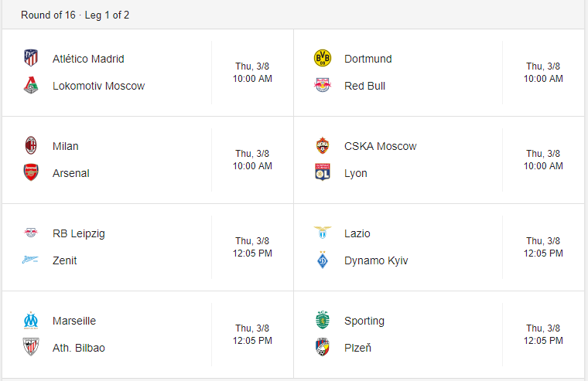Open Marseille vs Ath. Bilbao match time
The height and width of the screenshot is (381, 588).
(252, 335)
